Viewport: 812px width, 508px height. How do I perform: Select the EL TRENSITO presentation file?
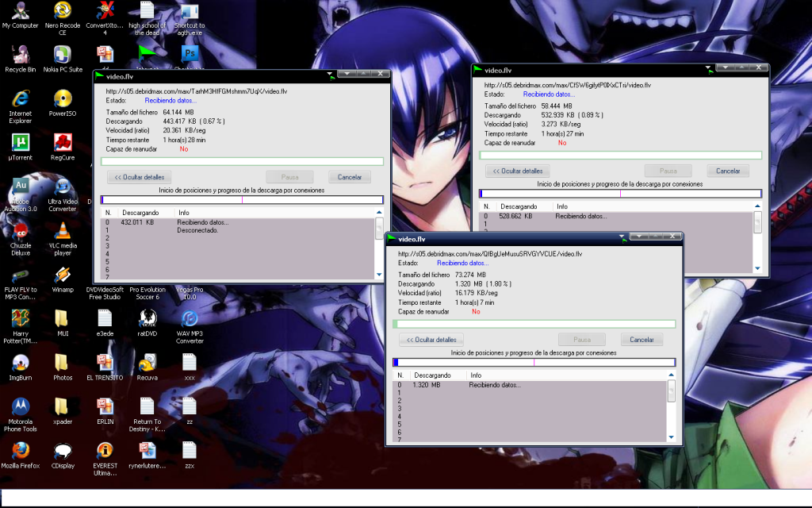coord(105,368)
